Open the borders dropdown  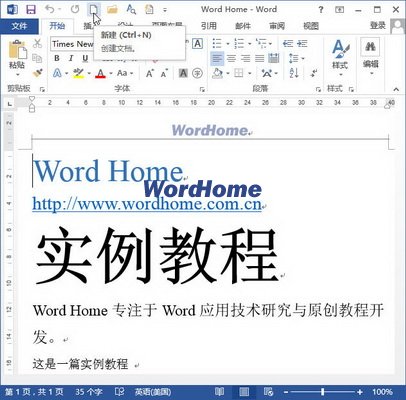tap(250, 73)
